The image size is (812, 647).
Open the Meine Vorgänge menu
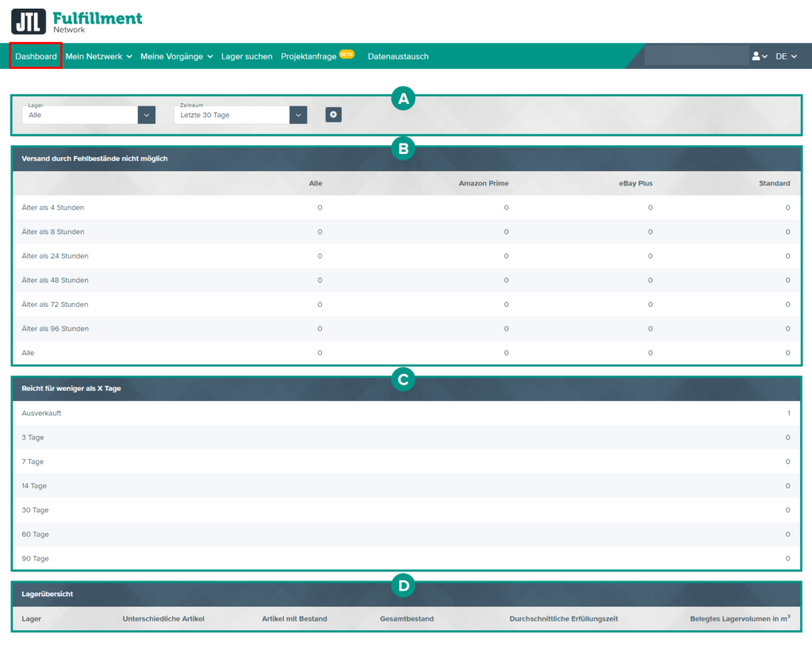click(177, 56)
